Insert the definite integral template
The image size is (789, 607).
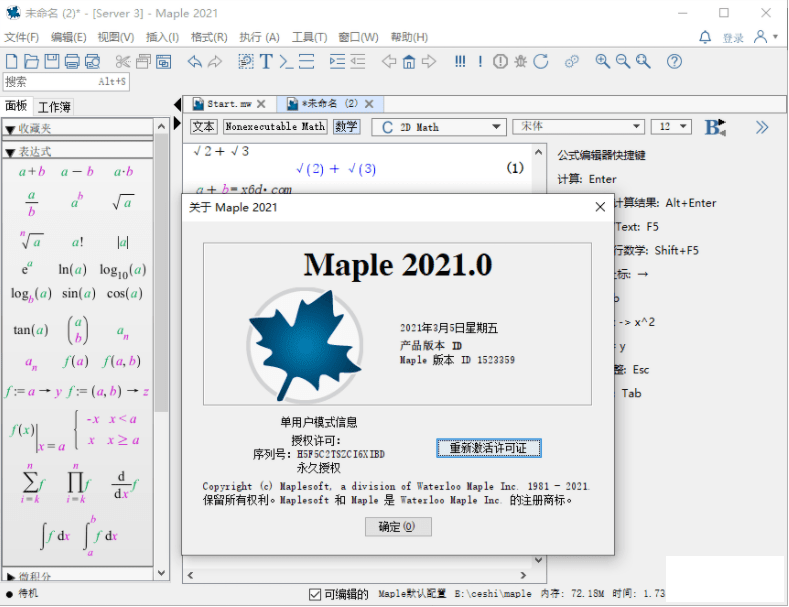100,535
